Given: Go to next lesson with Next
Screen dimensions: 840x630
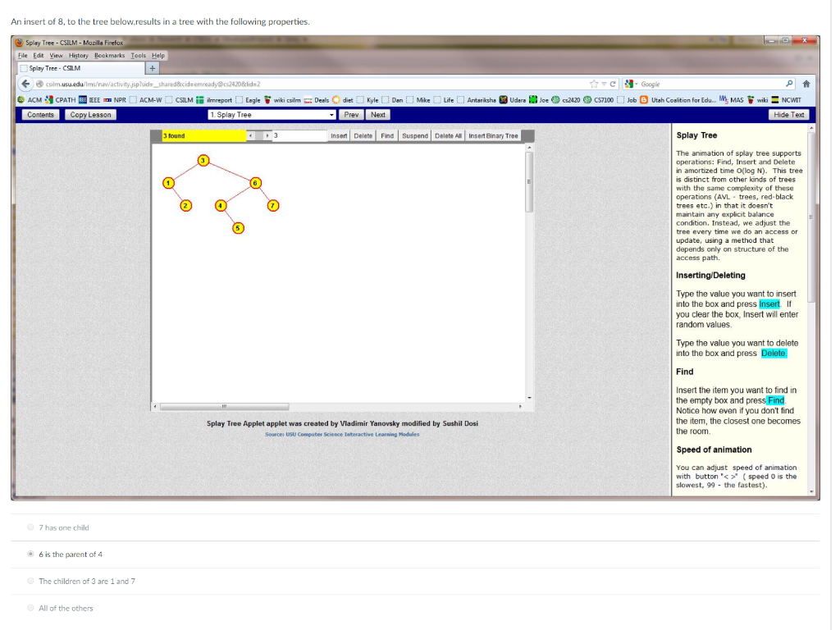Looking at the screenshot, I should coord(377,115).
